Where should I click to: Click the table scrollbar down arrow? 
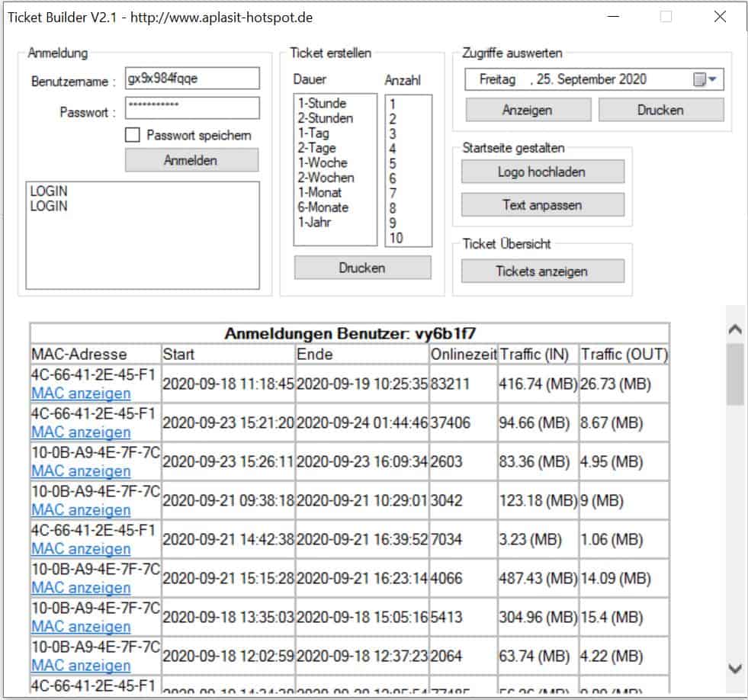coord(735,669)
